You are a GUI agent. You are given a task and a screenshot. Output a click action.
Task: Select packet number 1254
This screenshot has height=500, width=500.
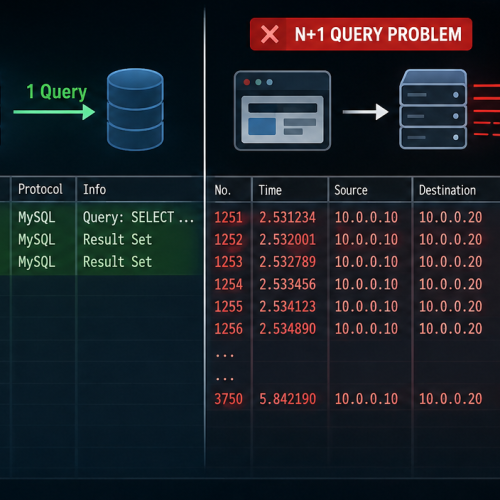click(x=228, y=284)
